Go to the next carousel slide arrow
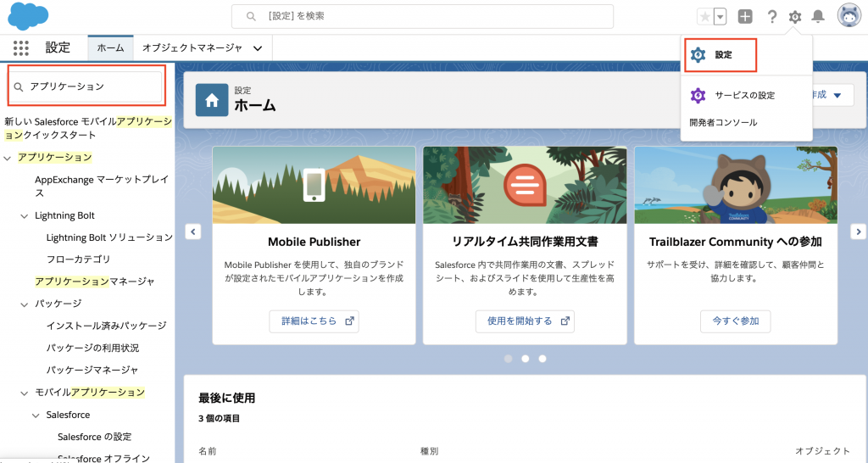The height and width of the screenshot is (463, 868). pyautogui.click(x=858, y=231)
